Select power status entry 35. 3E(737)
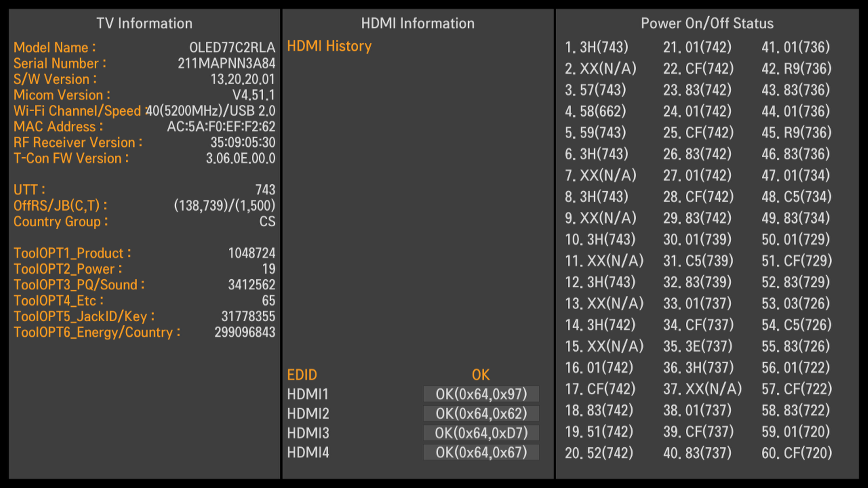 698,346
